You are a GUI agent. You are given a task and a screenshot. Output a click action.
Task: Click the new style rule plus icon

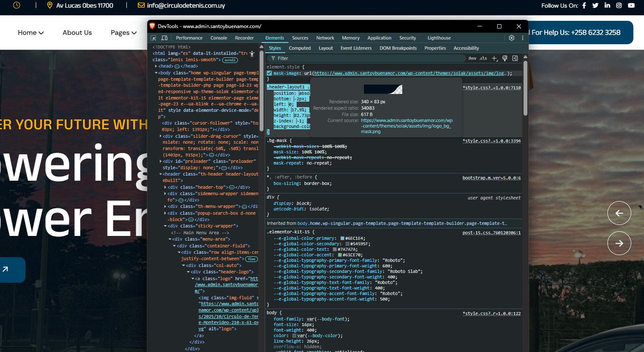click(494, 58)
